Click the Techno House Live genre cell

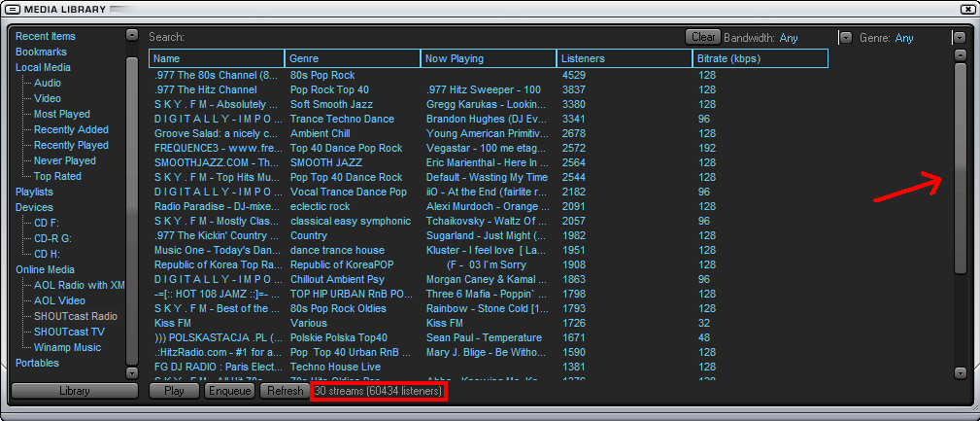pos(336,367)
